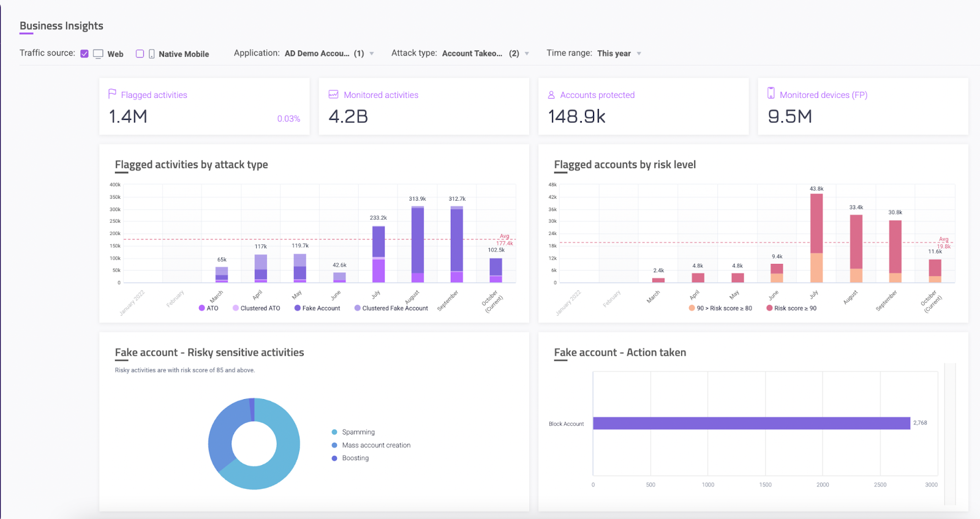Click the 1.4M flagged activities value

click(x=128, y=116)
